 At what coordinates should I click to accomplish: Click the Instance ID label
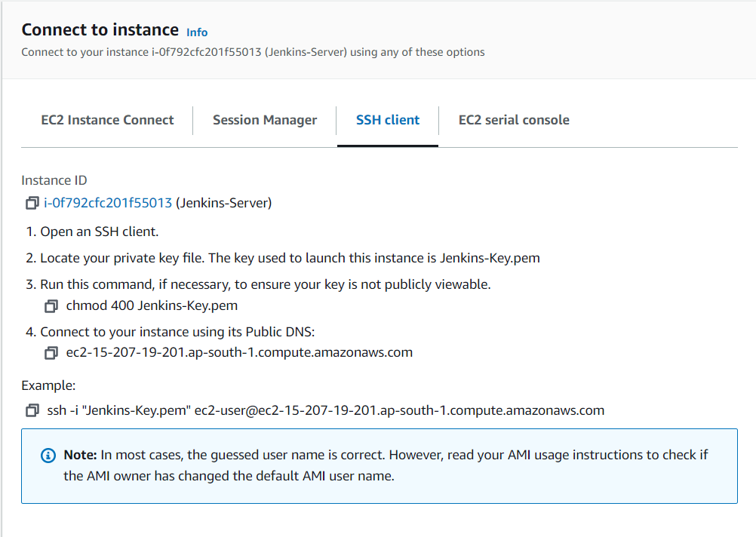54,180
